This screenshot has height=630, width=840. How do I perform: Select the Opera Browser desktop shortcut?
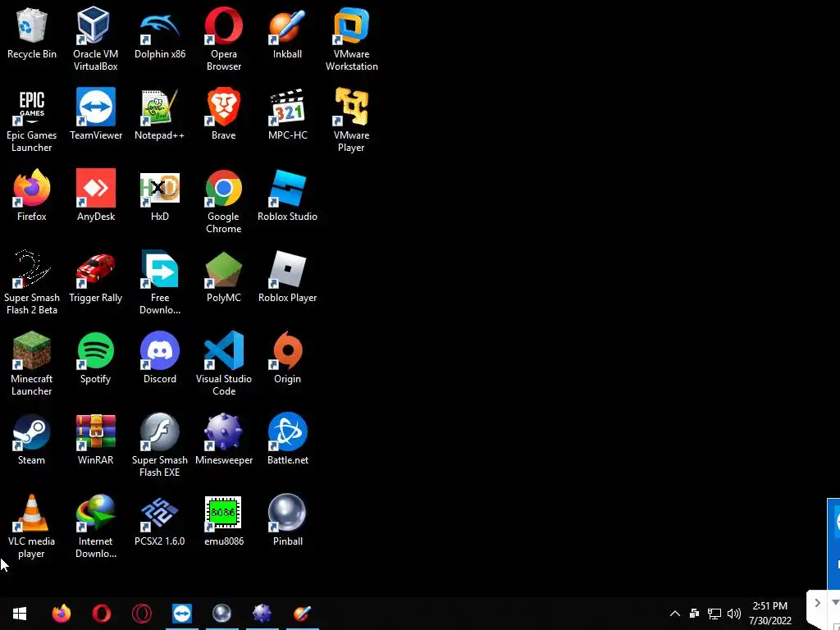click(223, 39)
